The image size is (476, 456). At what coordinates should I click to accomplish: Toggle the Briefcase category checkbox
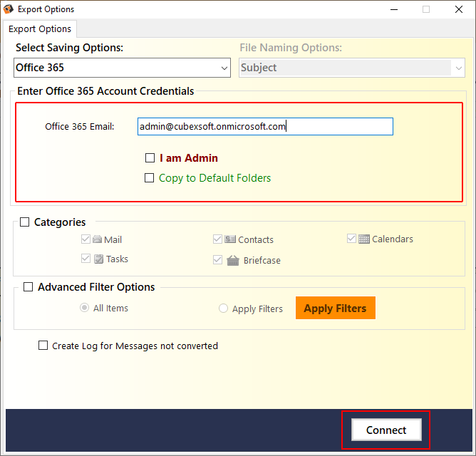point(217,259)
